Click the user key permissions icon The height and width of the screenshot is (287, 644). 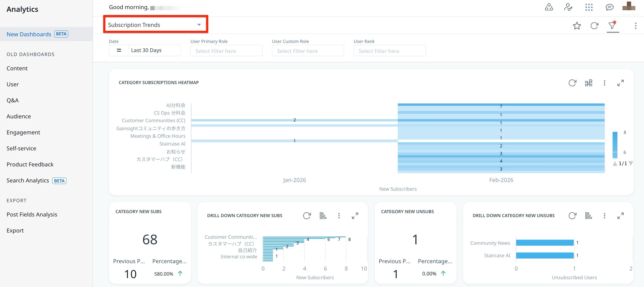[x=568, y=7]
